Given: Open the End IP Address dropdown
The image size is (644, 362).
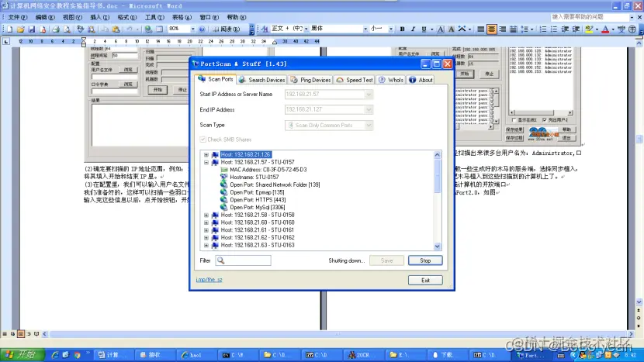Looking at the screenshot, I should (369, 109).
